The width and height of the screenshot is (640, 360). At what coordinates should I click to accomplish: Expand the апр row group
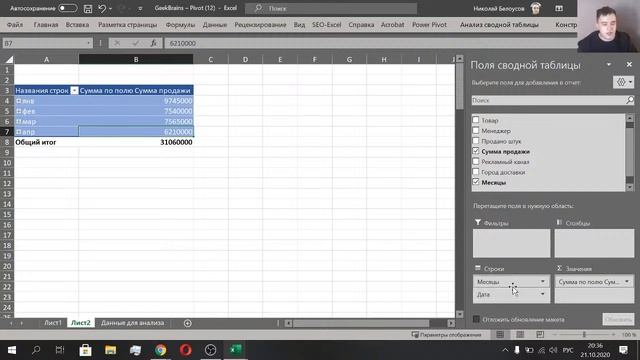point(18,132)
